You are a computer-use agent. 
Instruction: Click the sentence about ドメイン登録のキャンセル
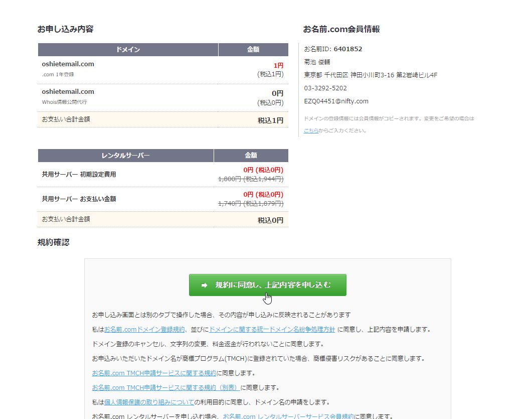pos(208,344)
